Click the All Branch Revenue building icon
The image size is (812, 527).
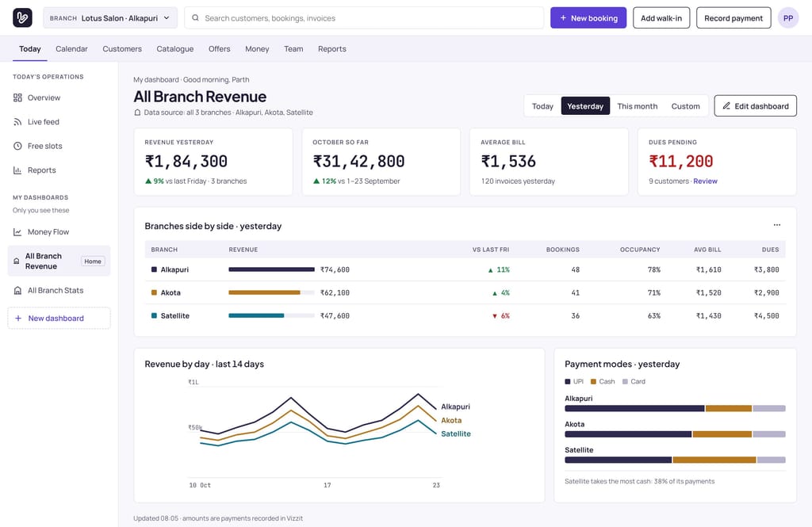pyautogui.click(x=17, y=262)
